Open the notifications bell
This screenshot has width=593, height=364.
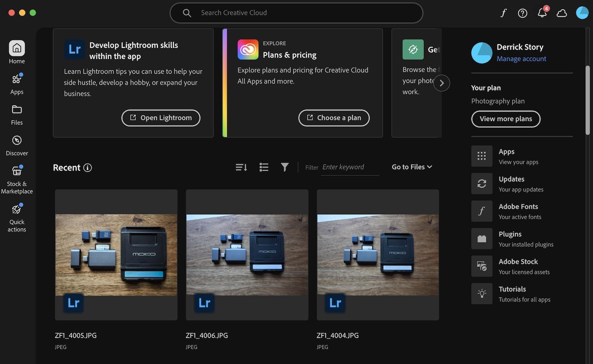[x=542, y=13]
